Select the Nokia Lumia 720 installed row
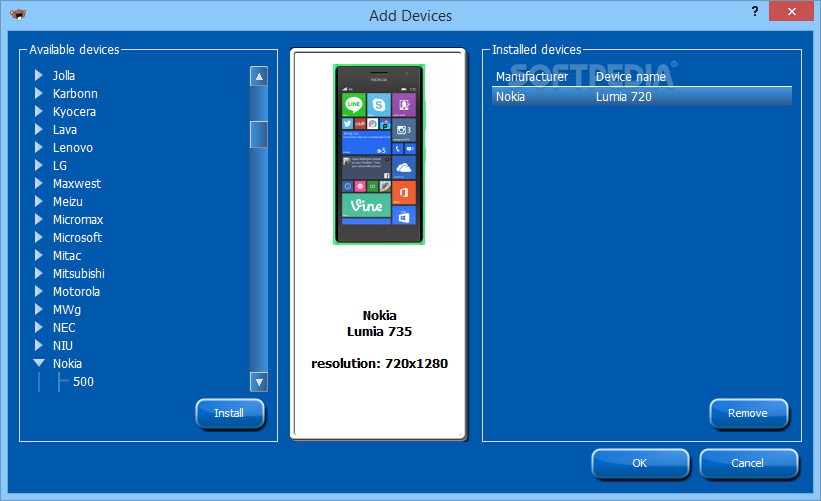 click(641, 96)
